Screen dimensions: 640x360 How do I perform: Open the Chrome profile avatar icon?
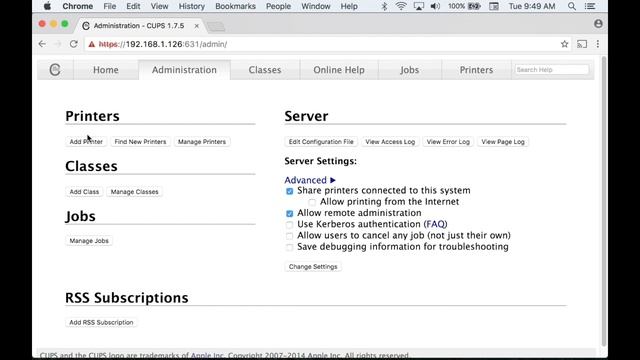pos(598,24)
